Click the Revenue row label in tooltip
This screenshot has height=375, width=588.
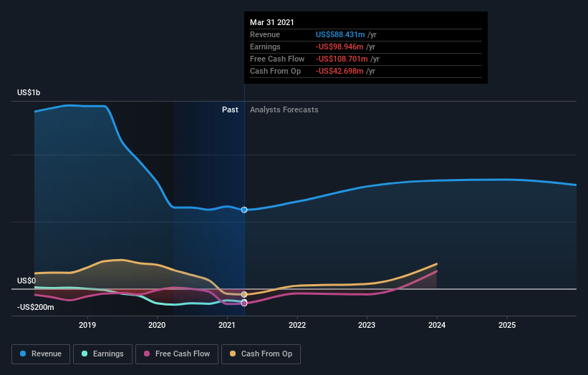click(x=265, y=34)
